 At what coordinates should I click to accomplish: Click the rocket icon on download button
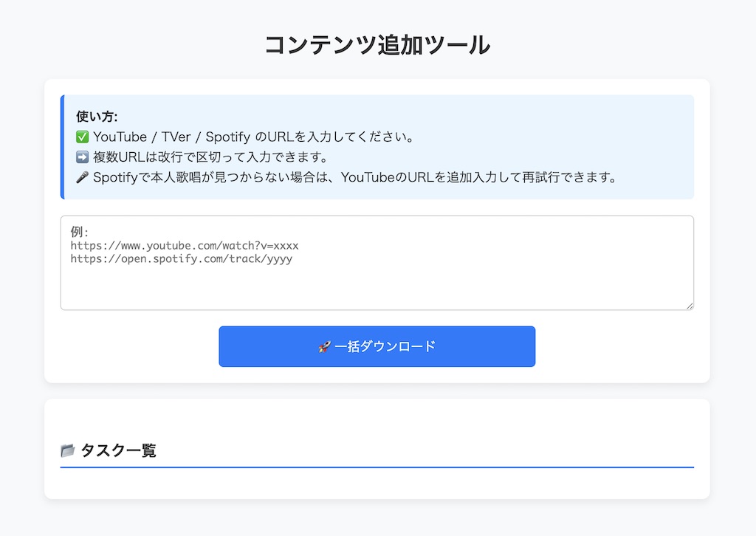324,346
